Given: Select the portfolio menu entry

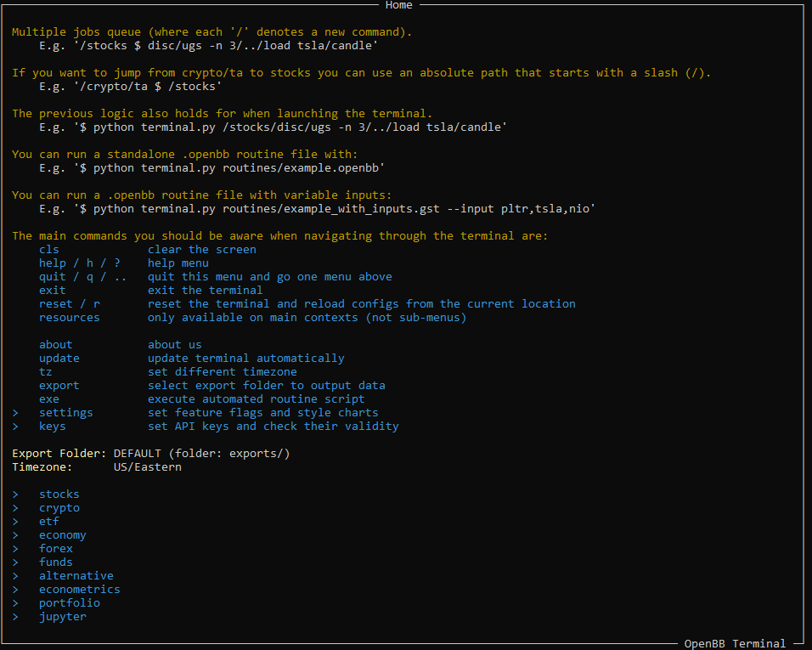Looking at the screenshot, I should [70, 603].
